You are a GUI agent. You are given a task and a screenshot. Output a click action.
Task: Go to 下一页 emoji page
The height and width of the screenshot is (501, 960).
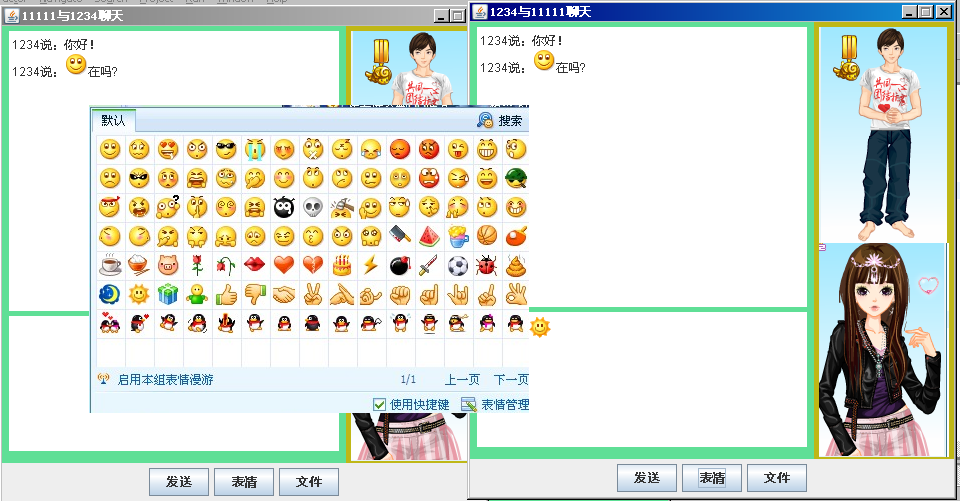click(511, 380)
